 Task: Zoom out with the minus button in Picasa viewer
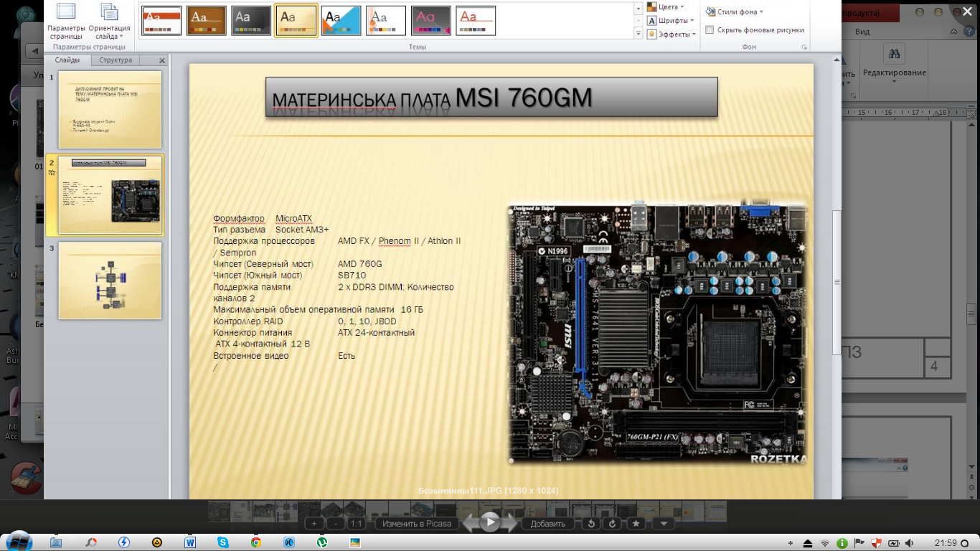pyautogui.click(x=335, y=524)
